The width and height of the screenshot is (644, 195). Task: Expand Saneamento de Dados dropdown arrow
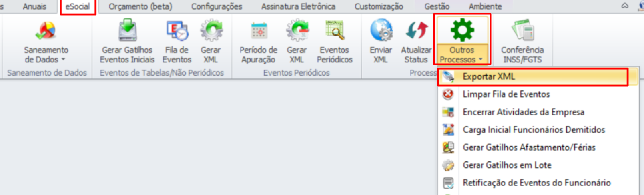click(63, 60)
